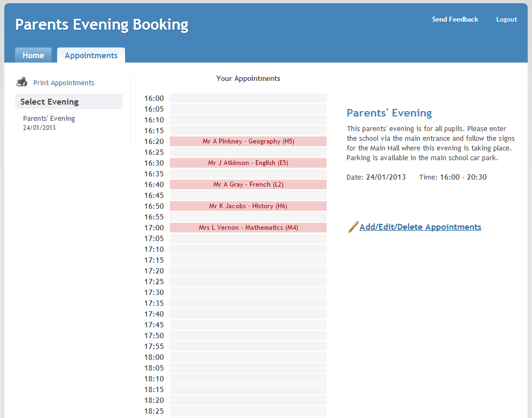The image size is (532, 418).
Task: Select Mr J Atkinson English appointment
Action: point(248,163)
